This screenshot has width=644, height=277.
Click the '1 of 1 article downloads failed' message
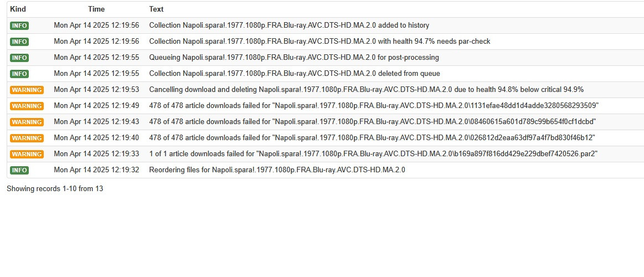pos(373,153)
